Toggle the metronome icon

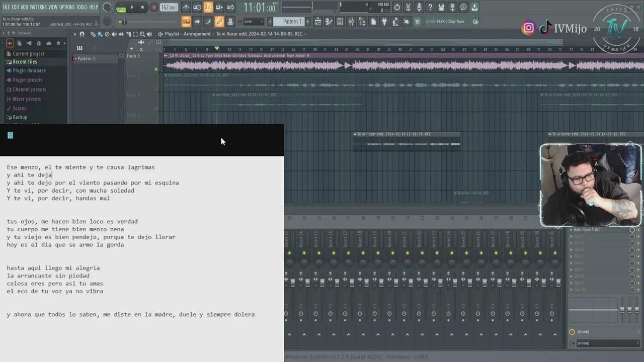[186, 8]
